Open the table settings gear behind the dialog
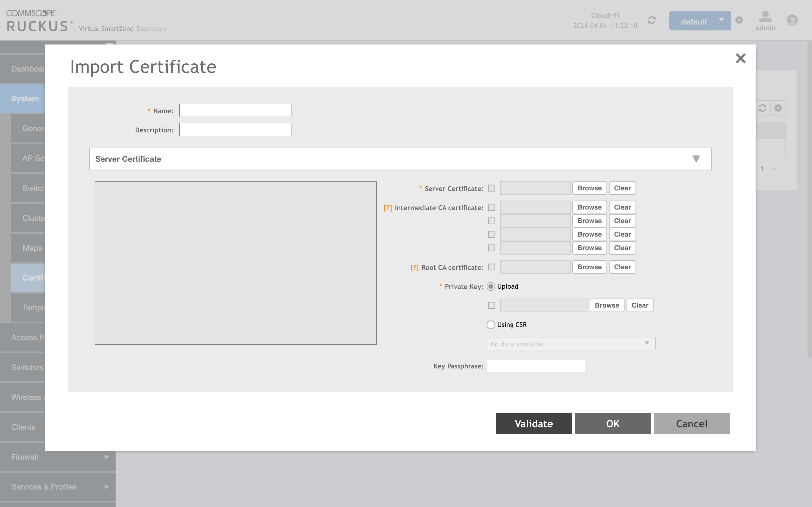The height and width of the screenshot is (507, 812). [x=778, y=108]
